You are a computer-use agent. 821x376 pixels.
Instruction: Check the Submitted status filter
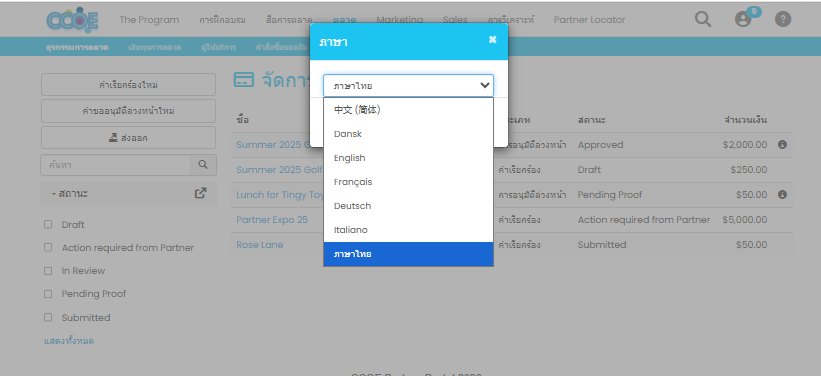(48, 317)
